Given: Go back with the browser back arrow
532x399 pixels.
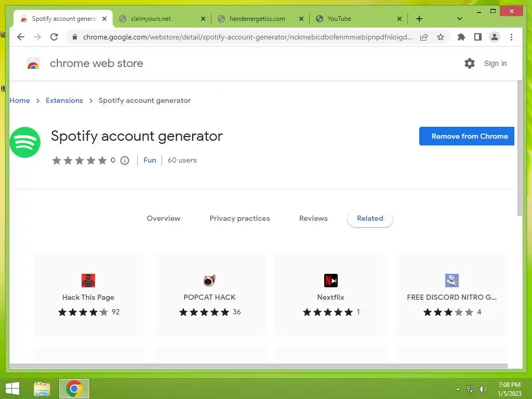Looking at the screenshot, I should [x=21, y=37].
